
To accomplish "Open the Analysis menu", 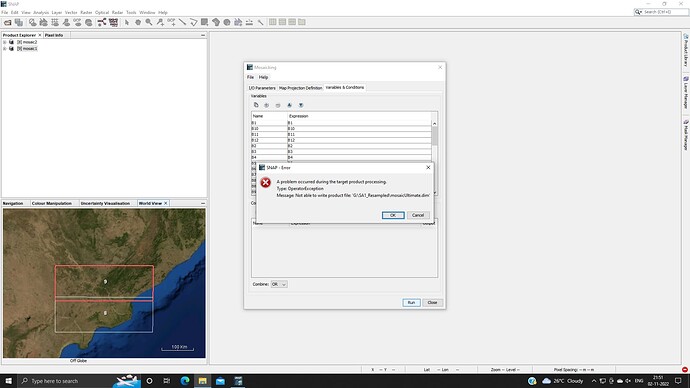I will click(41, 12).
